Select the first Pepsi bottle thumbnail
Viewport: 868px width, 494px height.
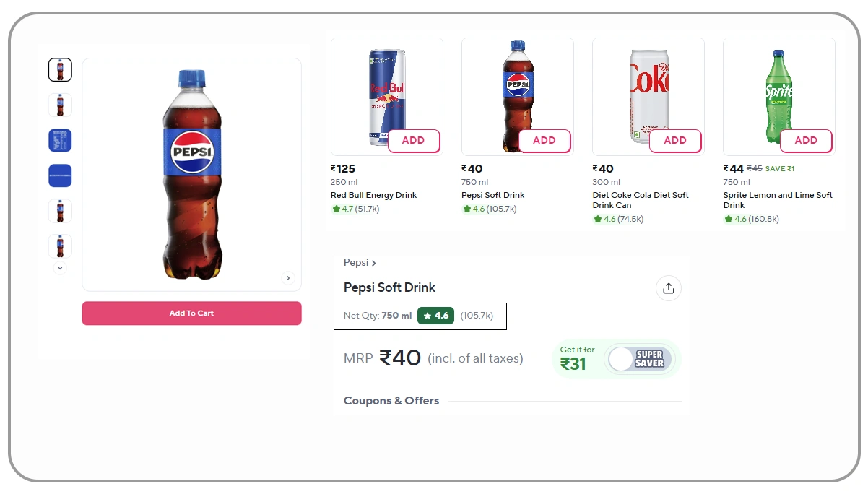coord(60,69)
